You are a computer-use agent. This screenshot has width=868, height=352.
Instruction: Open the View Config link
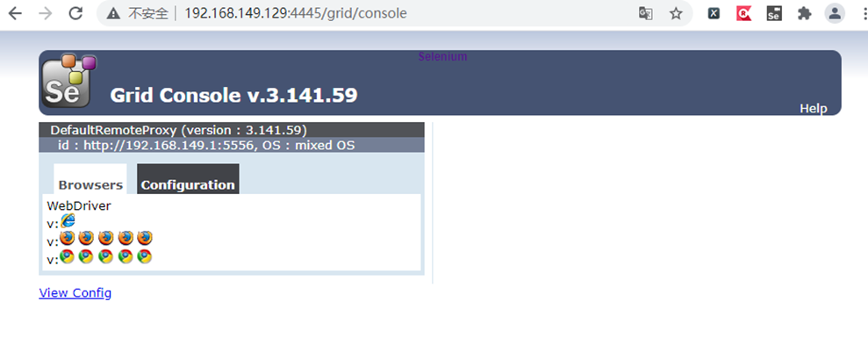coord(75,293)
